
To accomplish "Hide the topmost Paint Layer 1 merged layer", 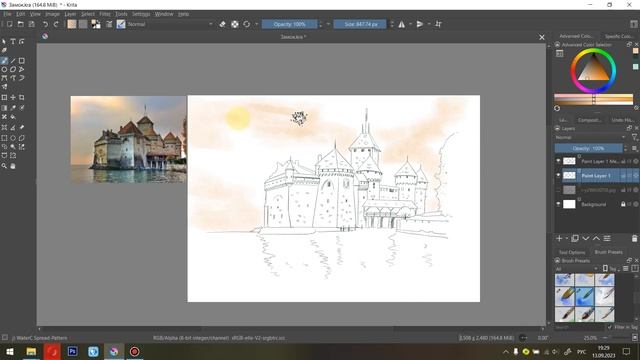I will [x=558, y=161].
